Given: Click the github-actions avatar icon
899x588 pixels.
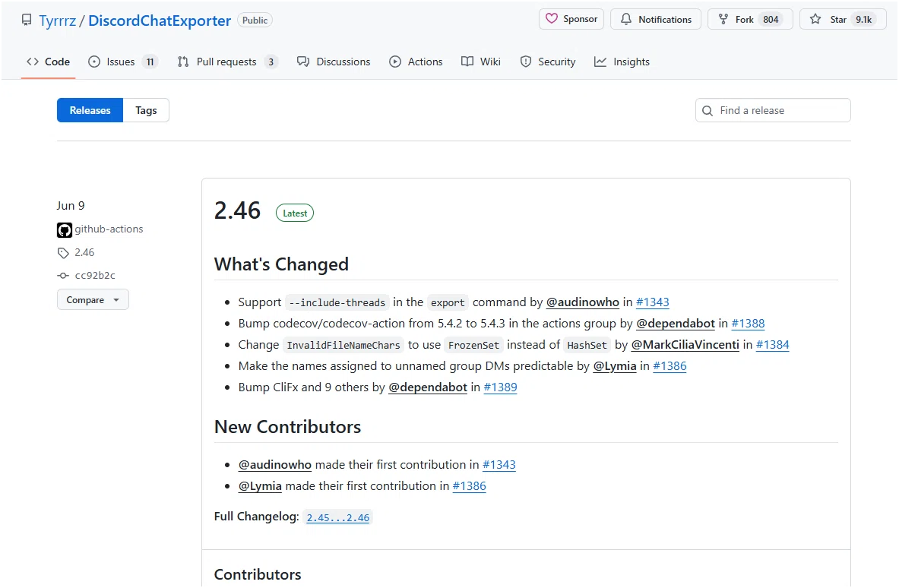Looking at the screenshot, I should [x=64, y=230].
